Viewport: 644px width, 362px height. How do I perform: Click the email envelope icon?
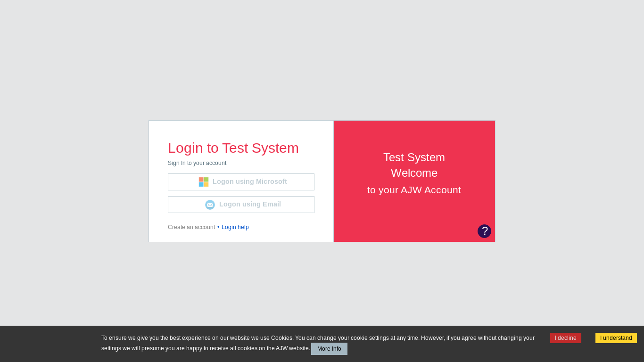[210, 205]
